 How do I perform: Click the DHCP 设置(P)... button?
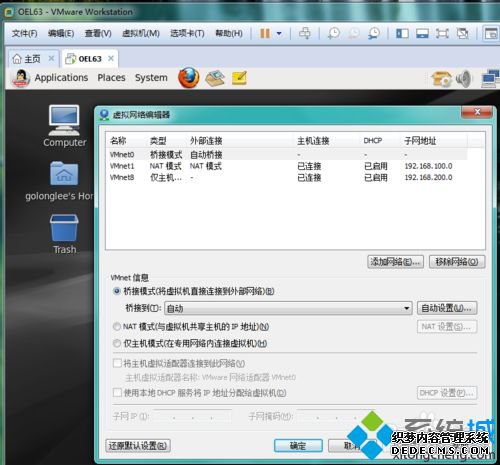click(x=447, y=393)
